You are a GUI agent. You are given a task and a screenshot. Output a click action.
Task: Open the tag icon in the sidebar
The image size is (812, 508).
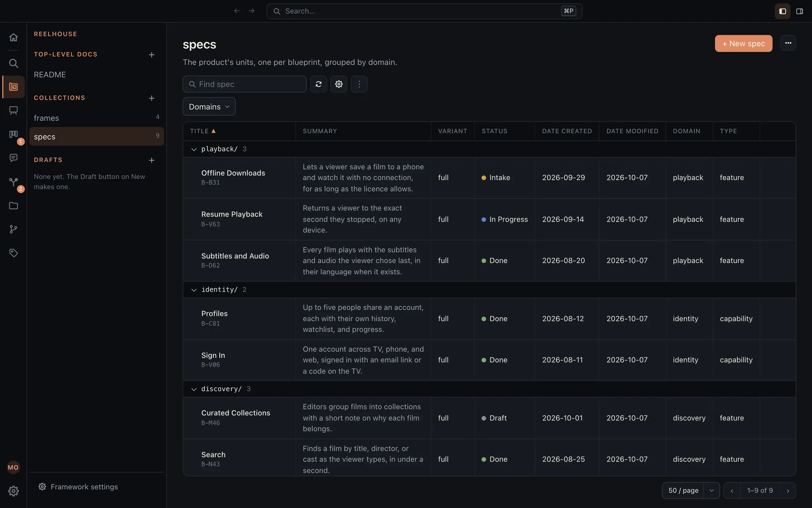pyautogui.click(x=14, y=253)
